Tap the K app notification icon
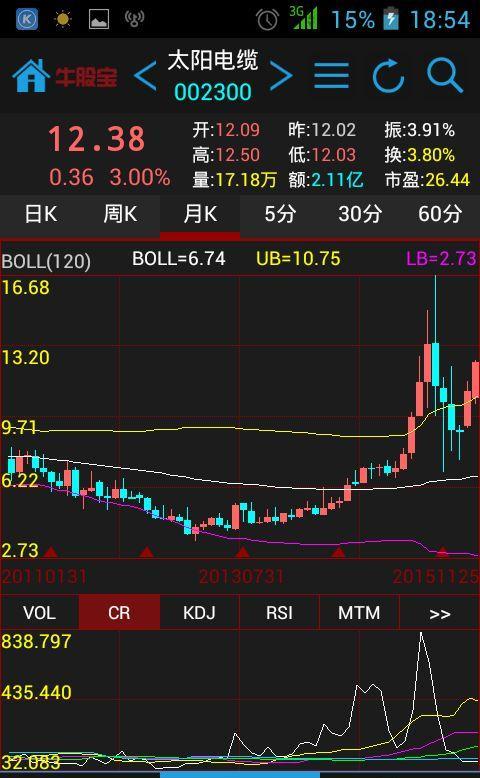This screenshot has width=480, height=778. 27,19
